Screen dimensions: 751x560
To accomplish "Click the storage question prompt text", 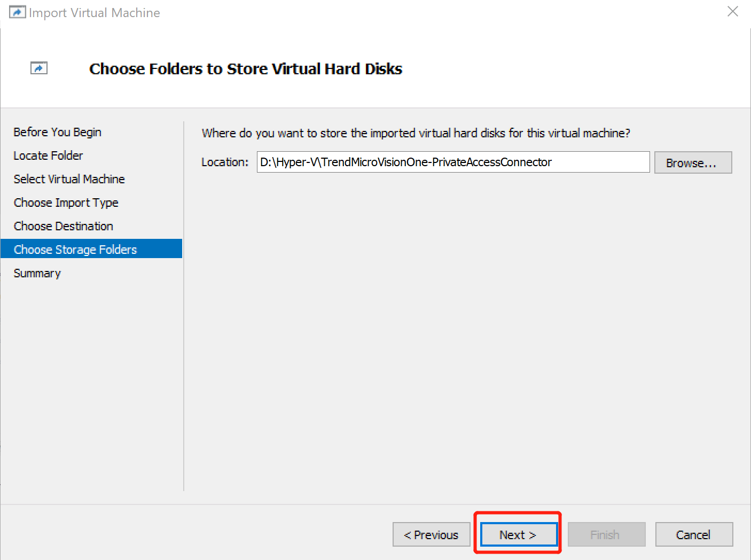I will (x=416, y=133).
